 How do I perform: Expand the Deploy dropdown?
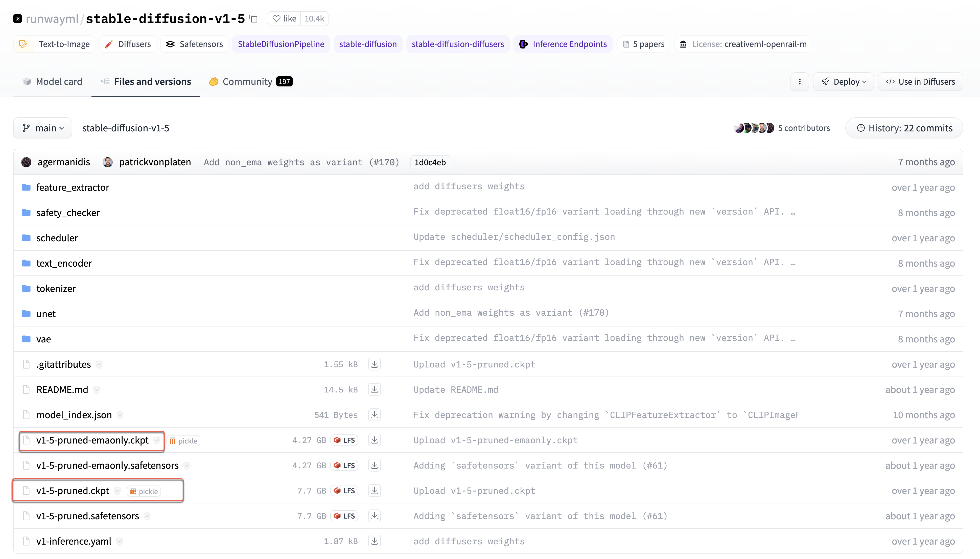(x=843, y=82)
